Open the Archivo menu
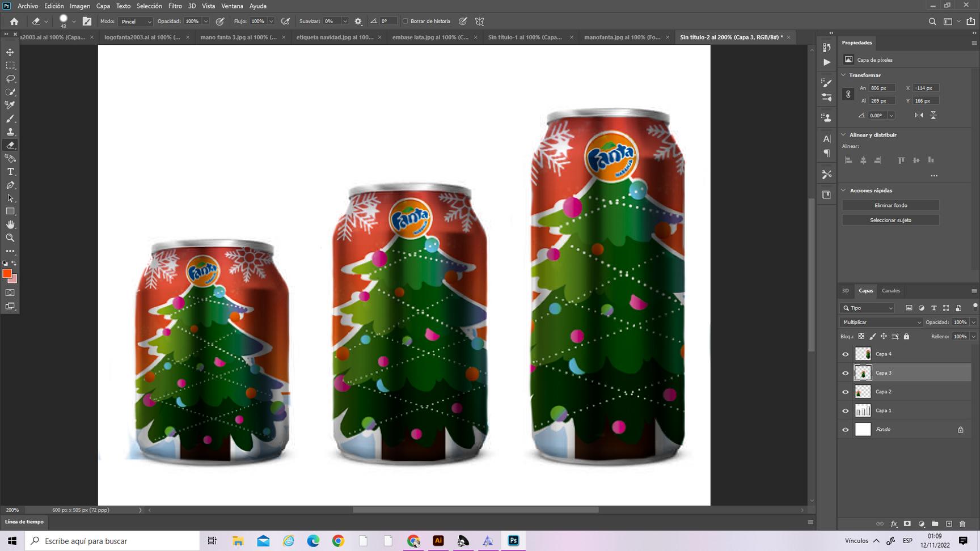 point(28,6)
